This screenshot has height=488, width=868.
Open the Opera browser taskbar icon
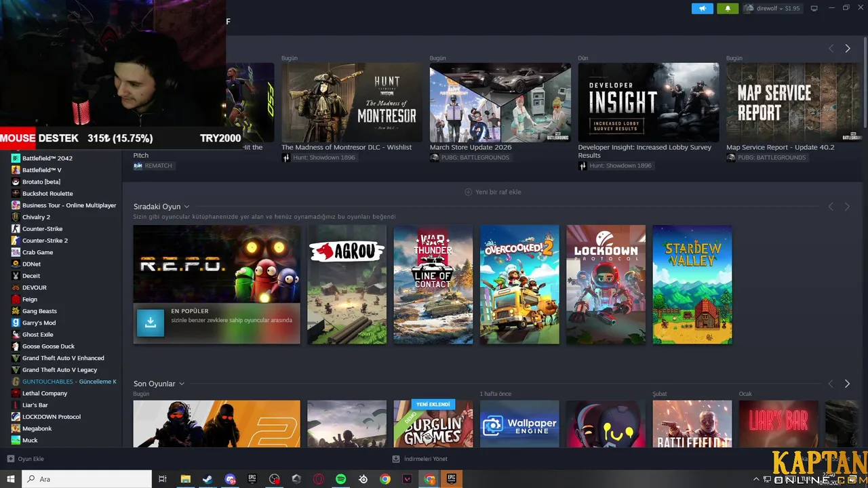pyautogui.click(x=318, y=479)
